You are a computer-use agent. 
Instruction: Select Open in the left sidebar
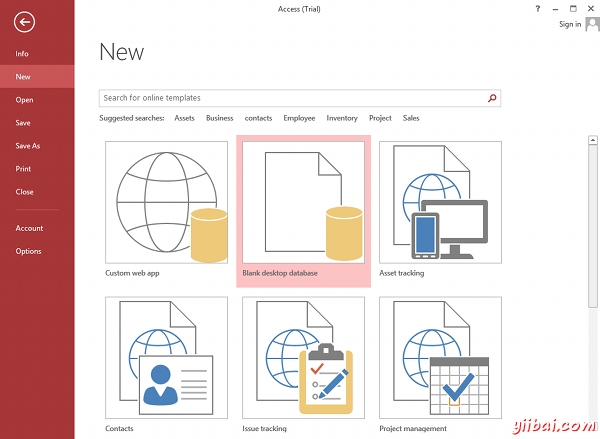point(24,100)
